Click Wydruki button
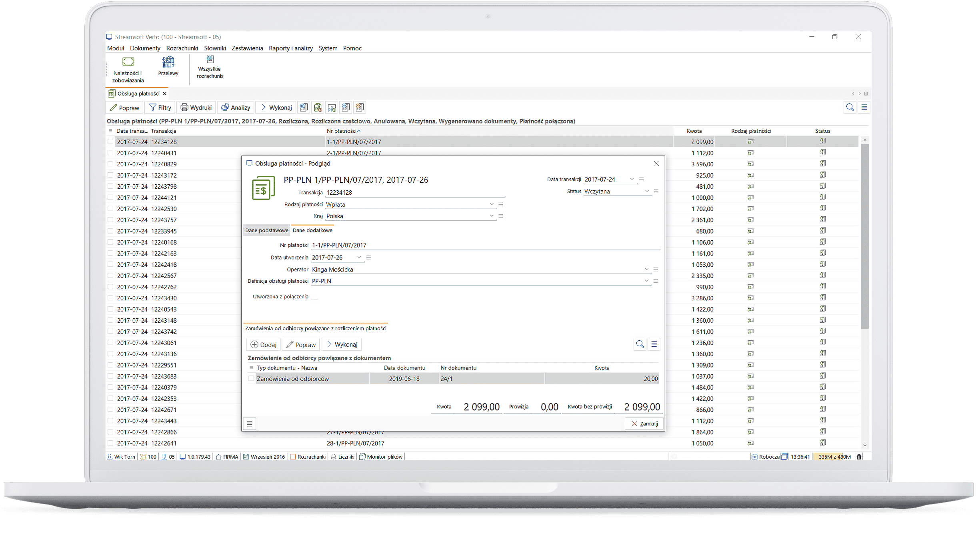Image resolution: width=980 pixels, height=533 pixels. click(x=196, y=108)
